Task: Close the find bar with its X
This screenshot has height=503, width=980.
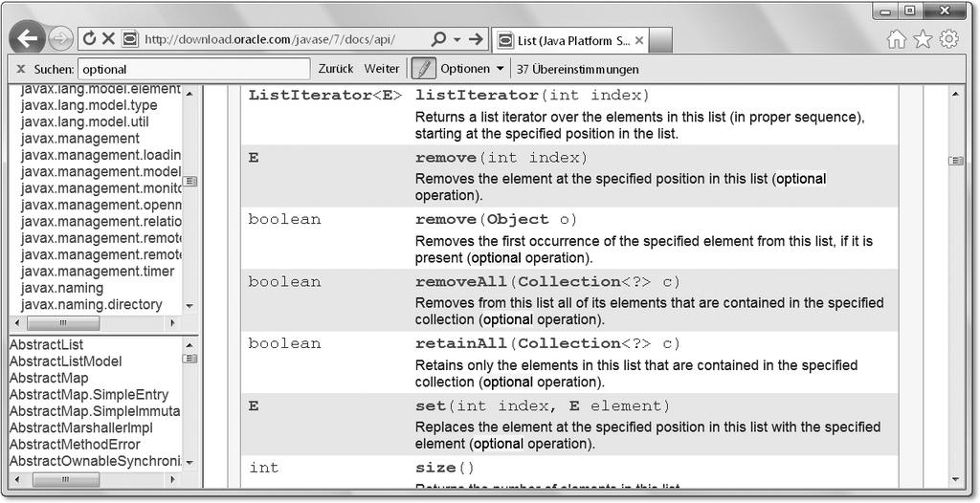Action: [21, 70]
